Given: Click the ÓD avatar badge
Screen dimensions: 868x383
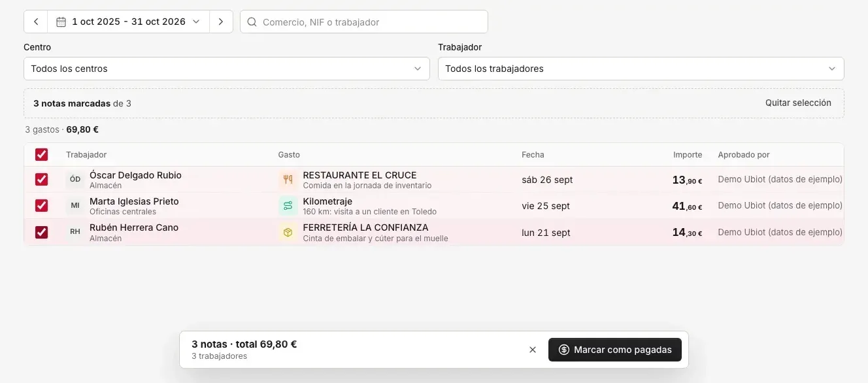Looking at the screenshot, I should click(75, 179).
